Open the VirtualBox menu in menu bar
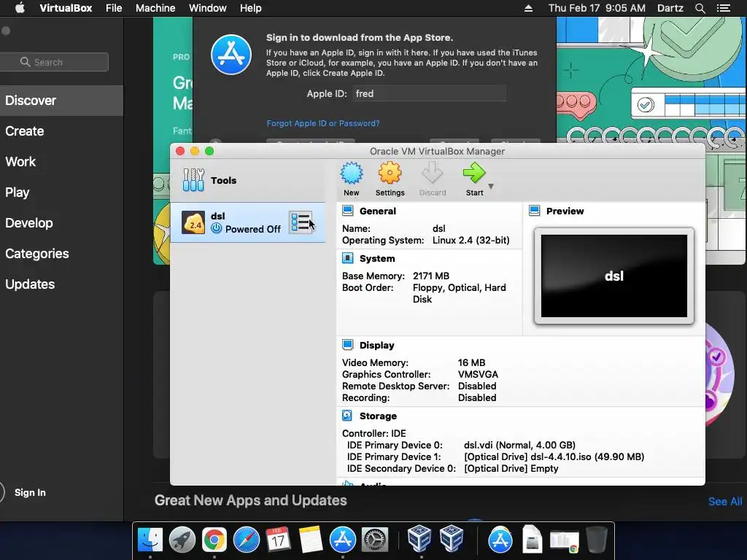The height and width of the screenshot is (560, 747). click(x=66, y=8)
